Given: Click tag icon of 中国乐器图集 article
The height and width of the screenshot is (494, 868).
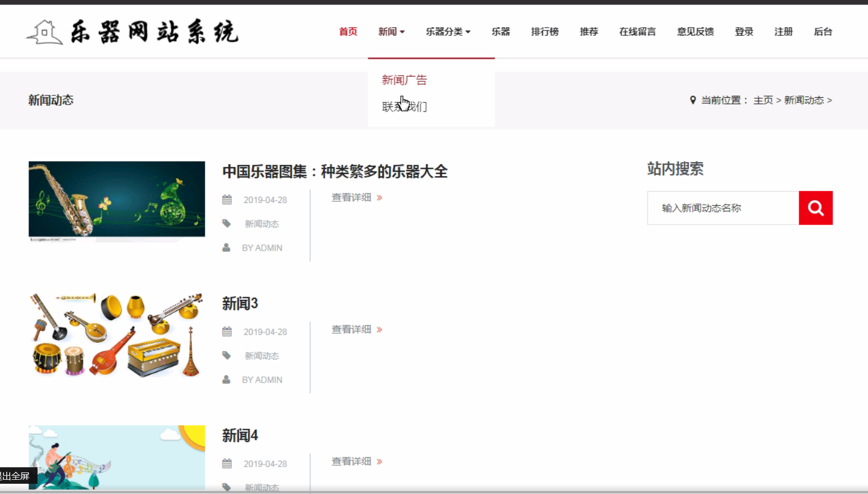Looking at the screenshot, I should (x=227, y=223).
